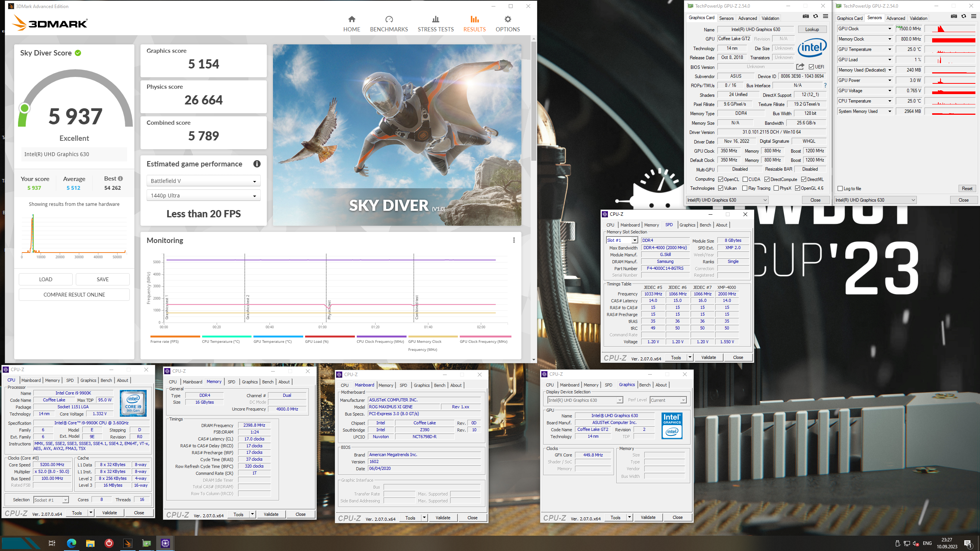Click Validate in the CPU-Z SPD window
The height and width of the screenshot is (551, 980).
708,357
